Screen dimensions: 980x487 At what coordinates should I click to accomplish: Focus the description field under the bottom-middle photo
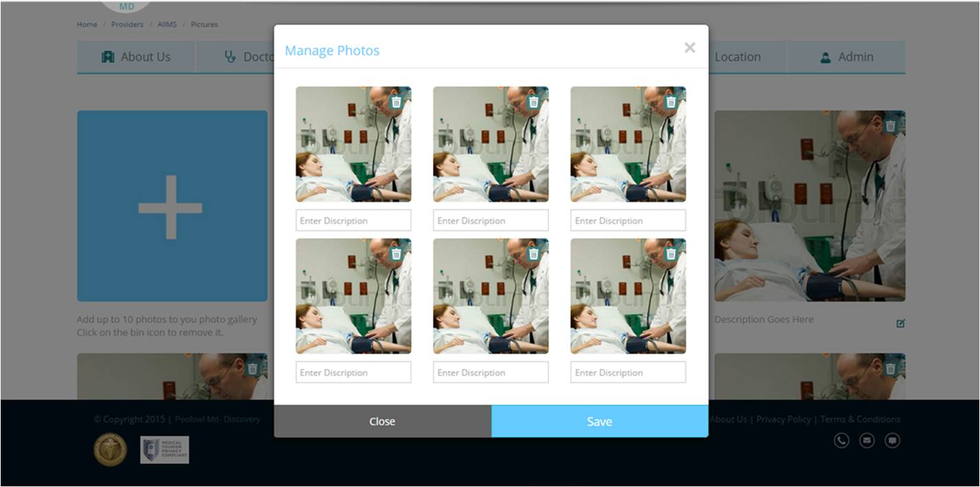click(x=491, y=372)
